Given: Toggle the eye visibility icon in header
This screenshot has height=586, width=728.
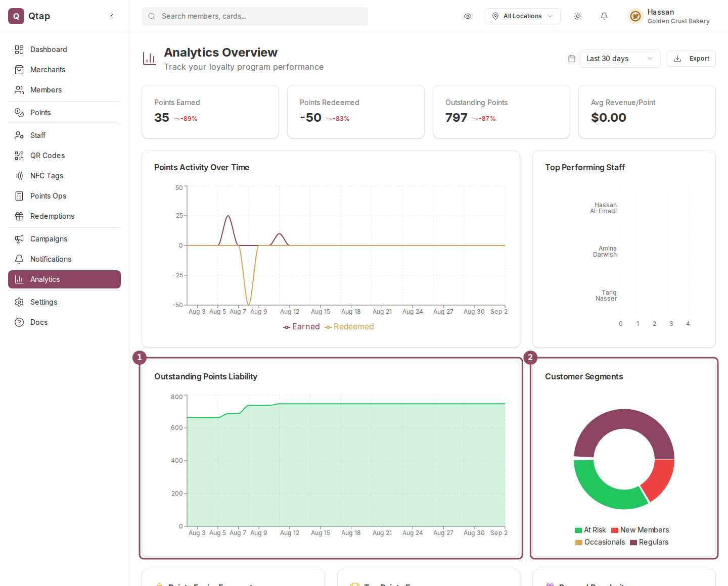Looking at the screenshot, I should pyautogui.click(x=468, y=16).
